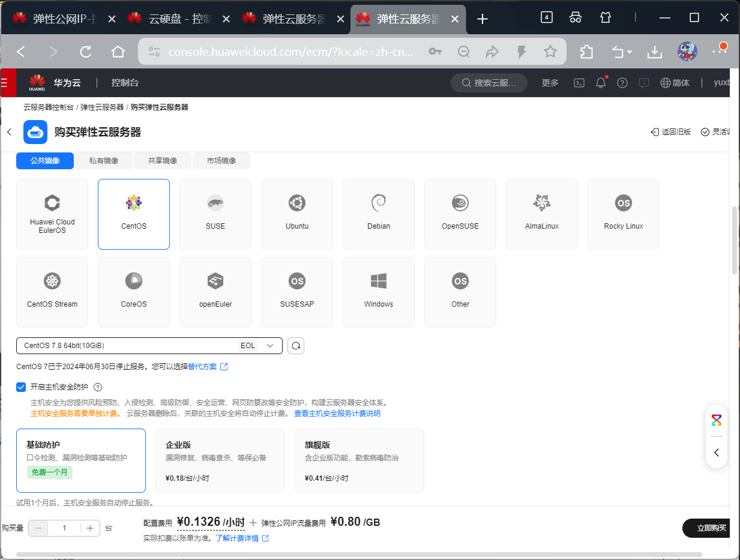Select the CentOS image card
The height and width of the screenshot is (560, 740).
(134, 214)
